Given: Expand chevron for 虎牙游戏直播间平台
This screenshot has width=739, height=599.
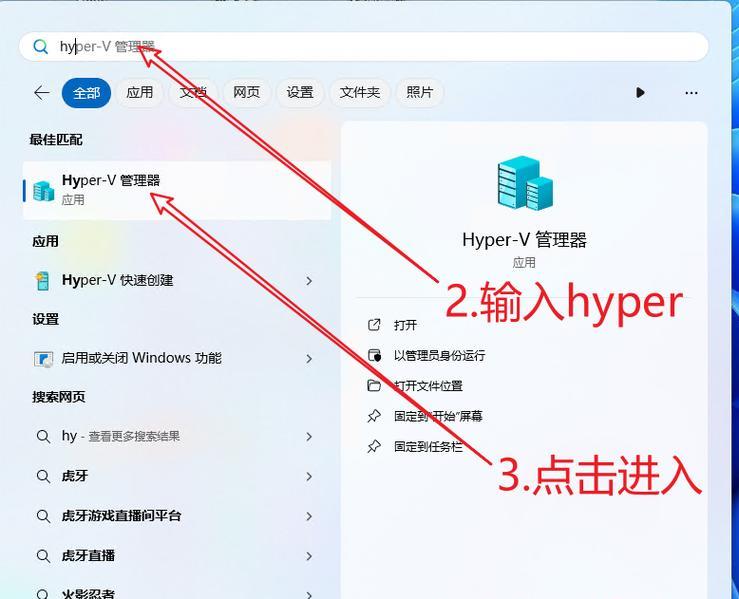Looking at the screenshot, I should tap(309, 517).
